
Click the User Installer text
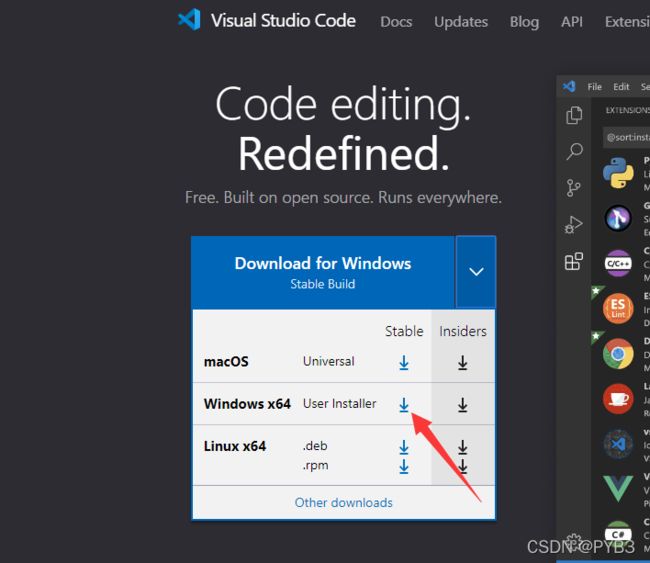pos(340,403)
